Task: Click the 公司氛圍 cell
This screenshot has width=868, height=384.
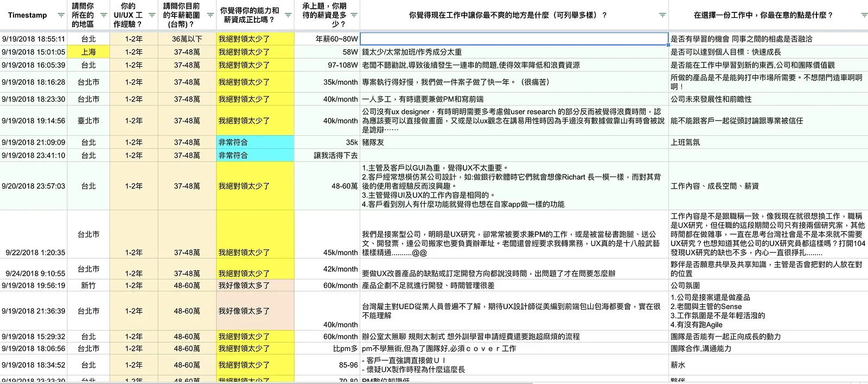Action: [x=768, y=285]
